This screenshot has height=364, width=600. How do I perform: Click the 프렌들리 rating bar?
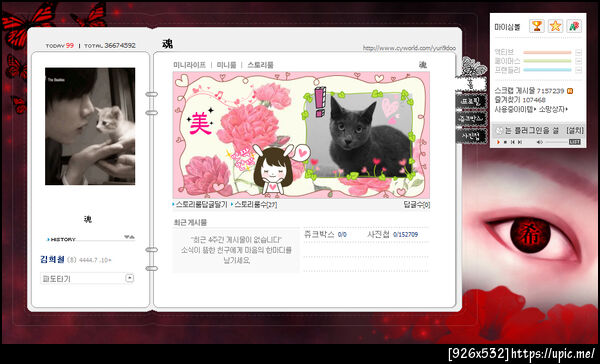click(x=547, y=70)
